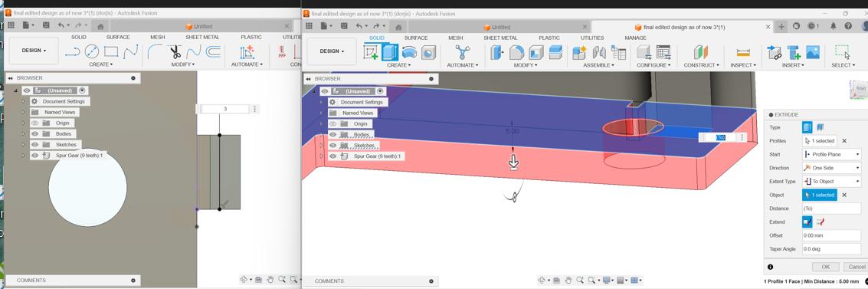Select the Offset tool in left window
Image resolution: width=868 pixels, height=289 pixels.
(213, 52)
